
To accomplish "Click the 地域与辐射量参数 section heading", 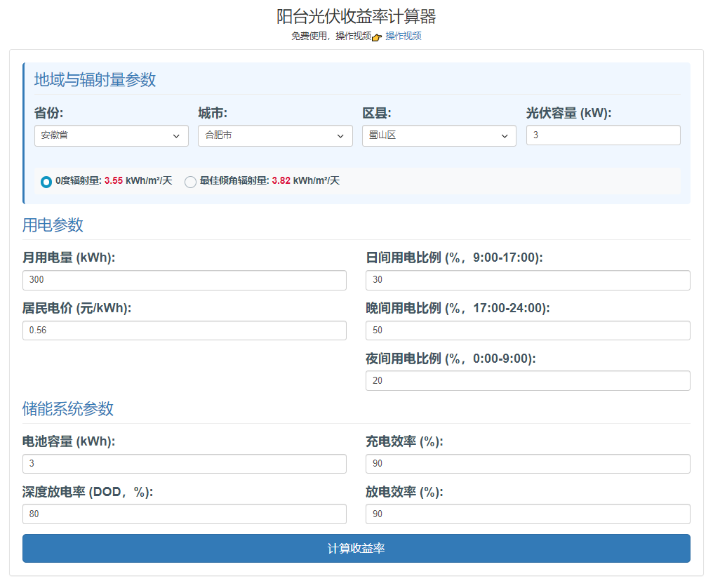I will tap(95, 80).
